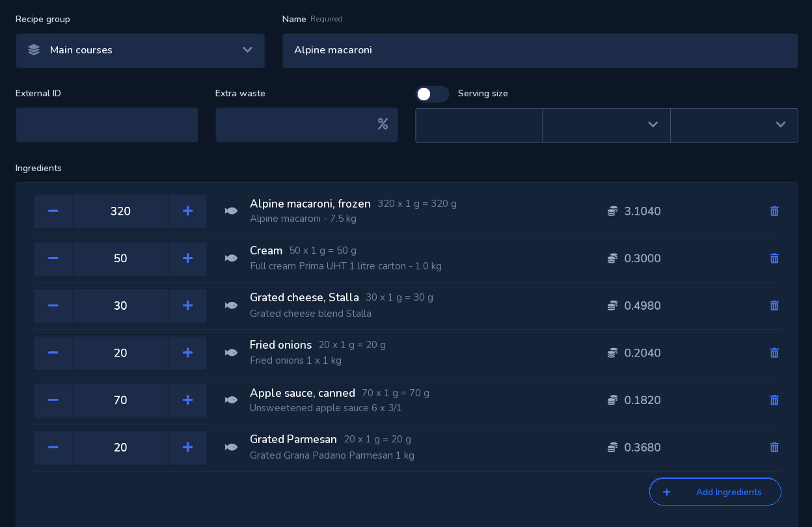Focus the External ID field
812x527 pixels.
(107, 125)
